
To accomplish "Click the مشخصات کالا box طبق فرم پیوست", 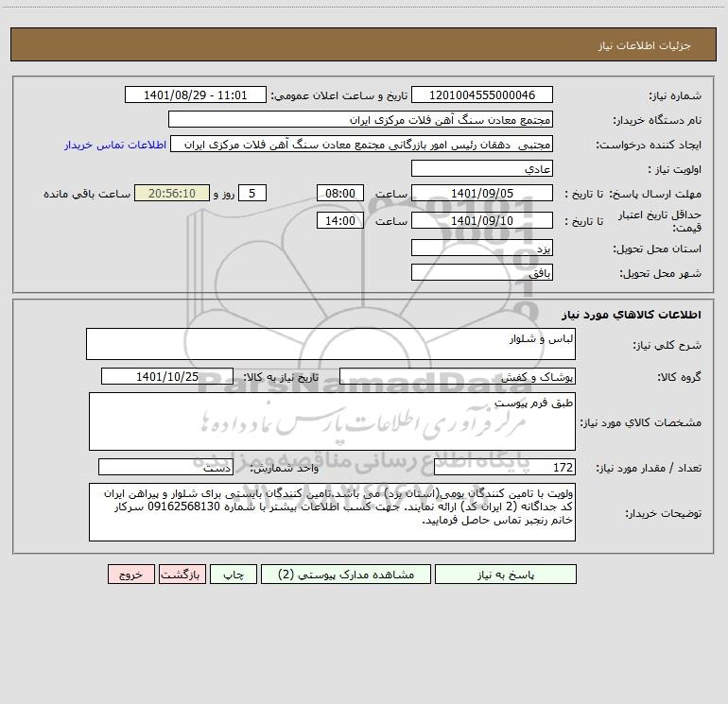I will tap(332, 421).
